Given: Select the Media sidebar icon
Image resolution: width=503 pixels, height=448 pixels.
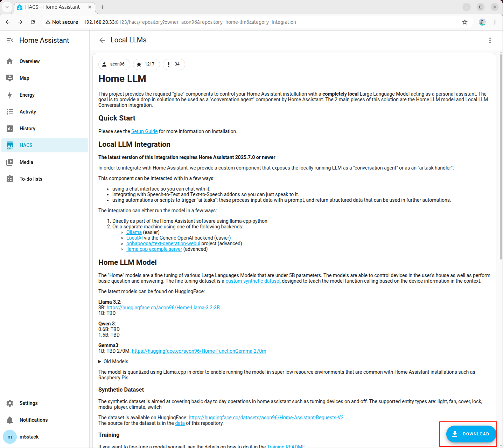Looking at the screenshot, I should (10, 162).
